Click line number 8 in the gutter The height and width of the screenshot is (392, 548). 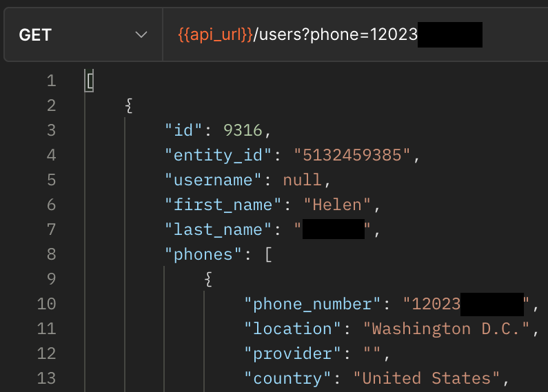click(x=51, y=254)
